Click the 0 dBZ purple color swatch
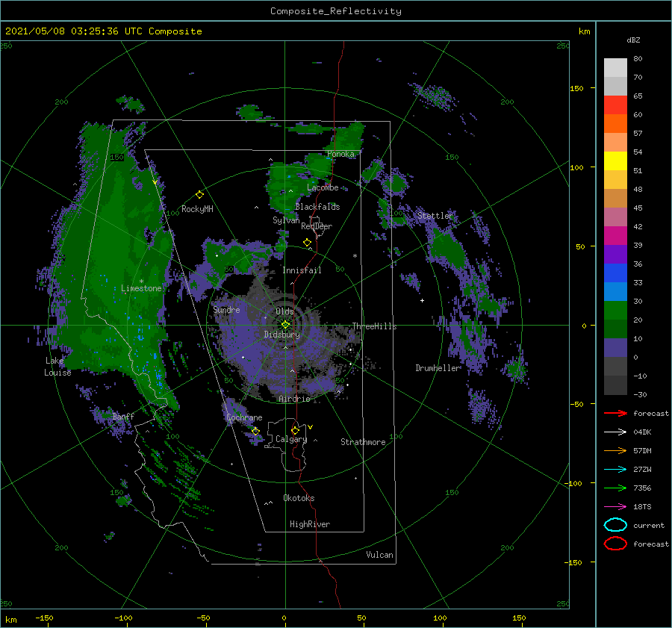672x628 pixels. pyautogui.click(x=615, y=347)
